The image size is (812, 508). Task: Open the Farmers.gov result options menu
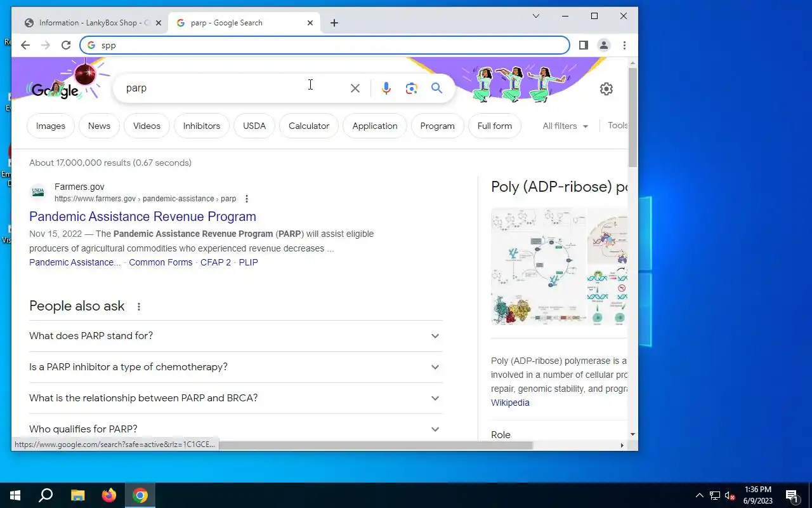point(247,199)
